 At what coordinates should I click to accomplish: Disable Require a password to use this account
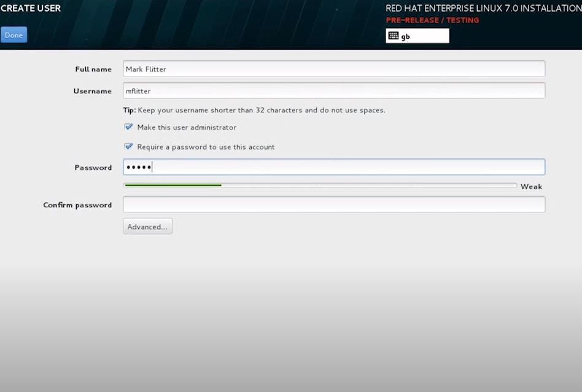128,147
